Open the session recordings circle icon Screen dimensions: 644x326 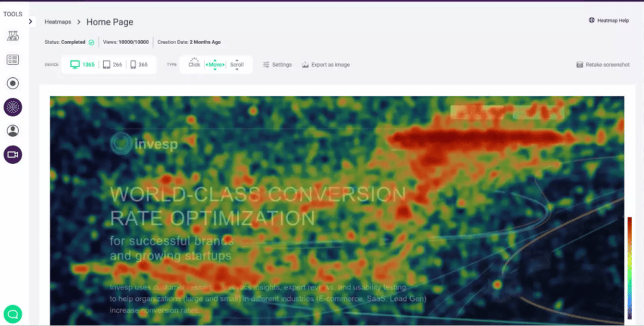(13, 84)
